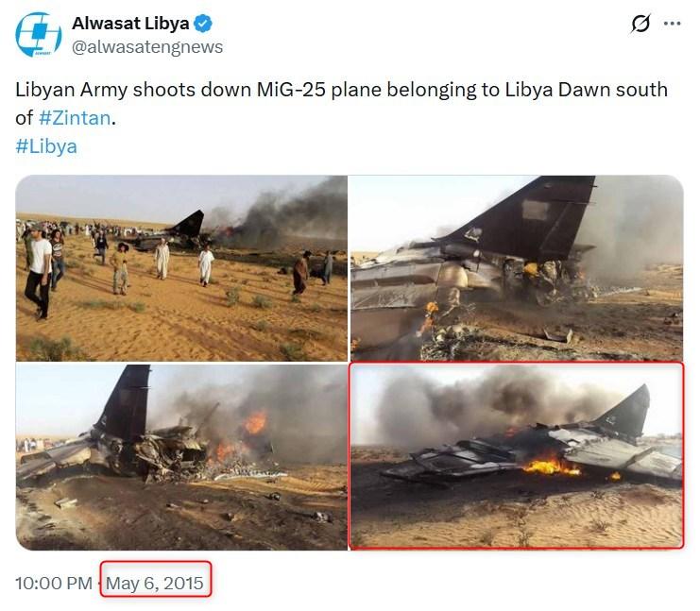The height and width of the screenshot is (611, 700).
Task: Open photo of burning wreck with thick smoke
Action: 181,457
